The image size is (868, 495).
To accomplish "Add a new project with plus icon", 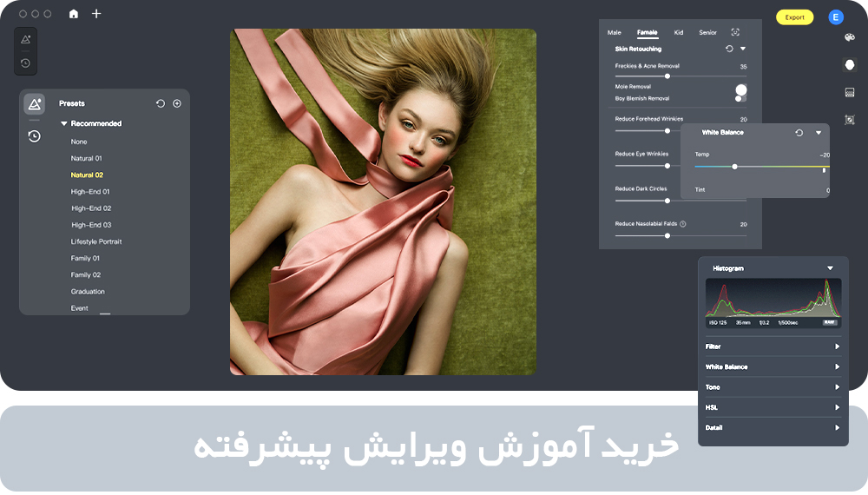I will pyautogui.click(x=96, y=14).
